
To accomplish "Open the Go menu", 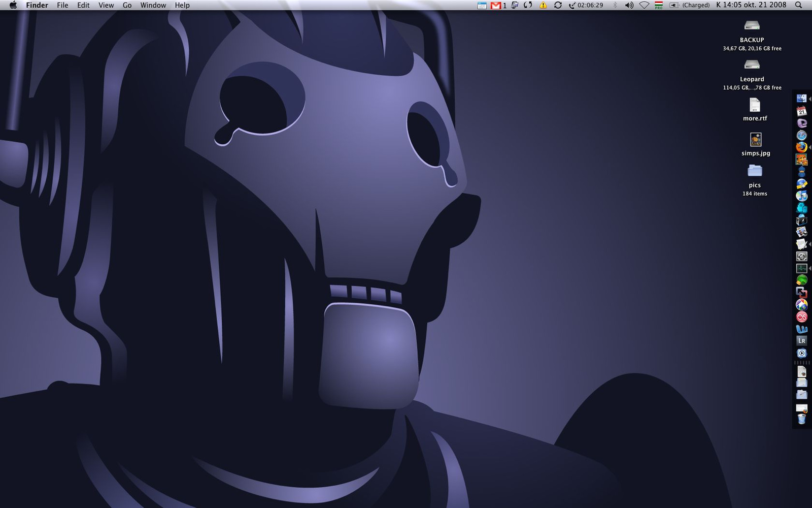I will point(127,5).
